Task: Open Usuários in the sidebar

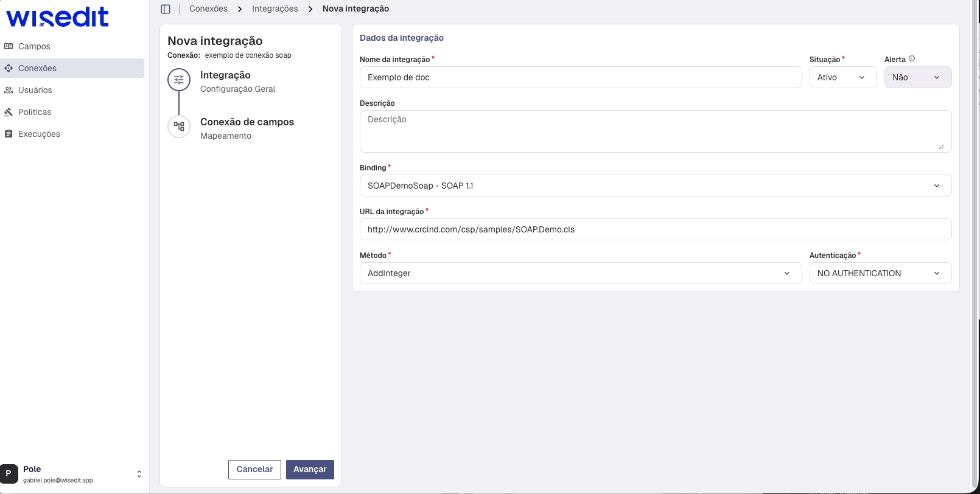Action: [35, 90]
